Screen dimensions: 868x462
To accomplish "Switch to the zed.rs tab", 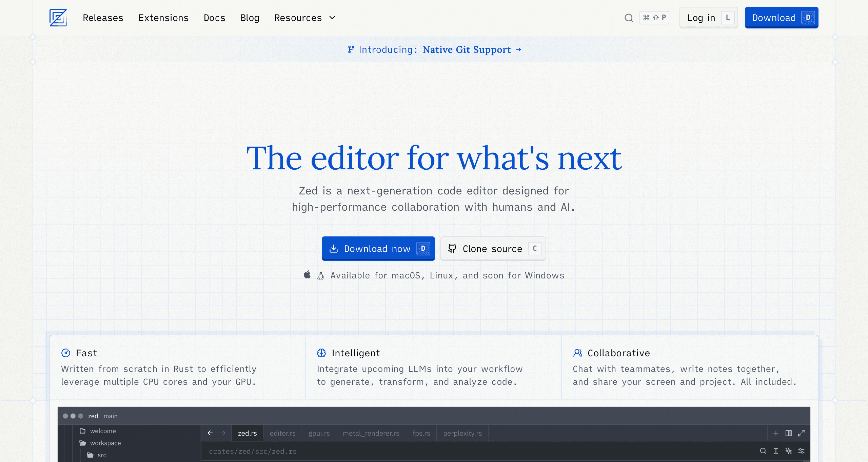I will point(248,433).
